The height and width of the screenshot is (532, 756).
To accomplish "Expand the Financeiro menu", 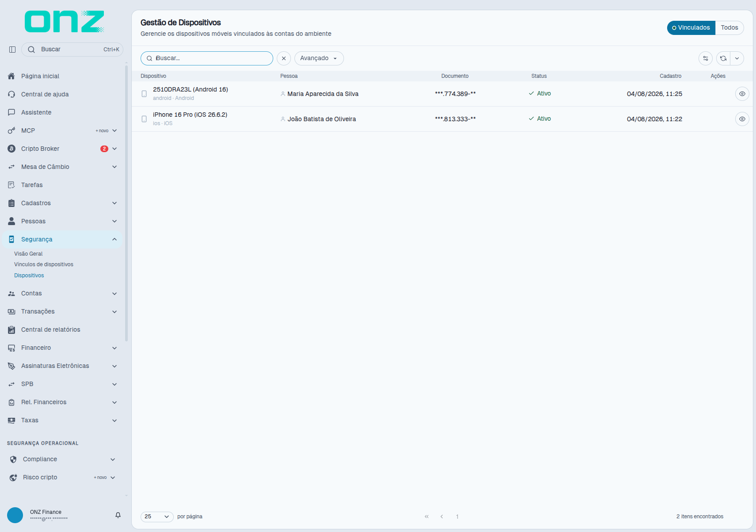I will (62, 348).
